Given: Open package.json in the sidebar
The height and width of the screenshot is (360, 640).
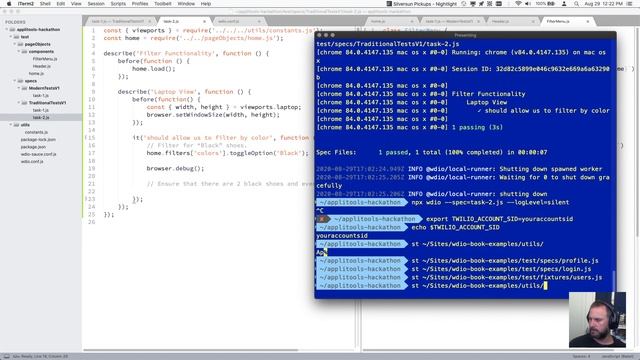Looking at the screenshot, I should [x=33, y=147].
